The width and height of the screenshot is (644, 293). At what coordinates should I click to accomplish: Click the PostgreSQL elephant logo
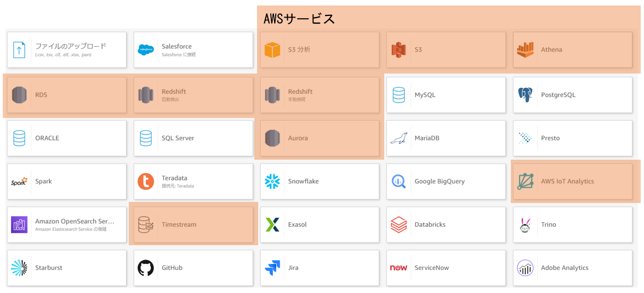[525, 95]
